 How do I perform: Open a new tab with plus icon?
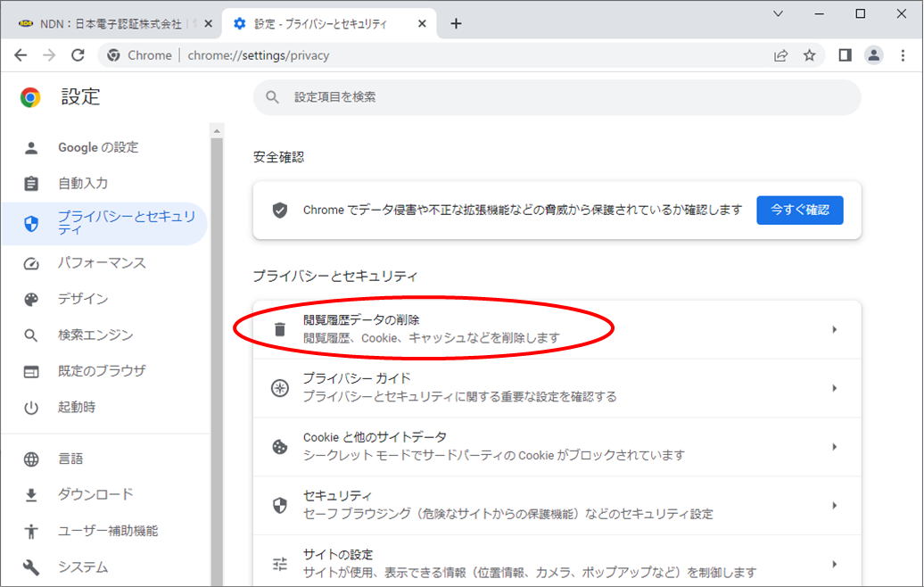[x=456, y=24]
